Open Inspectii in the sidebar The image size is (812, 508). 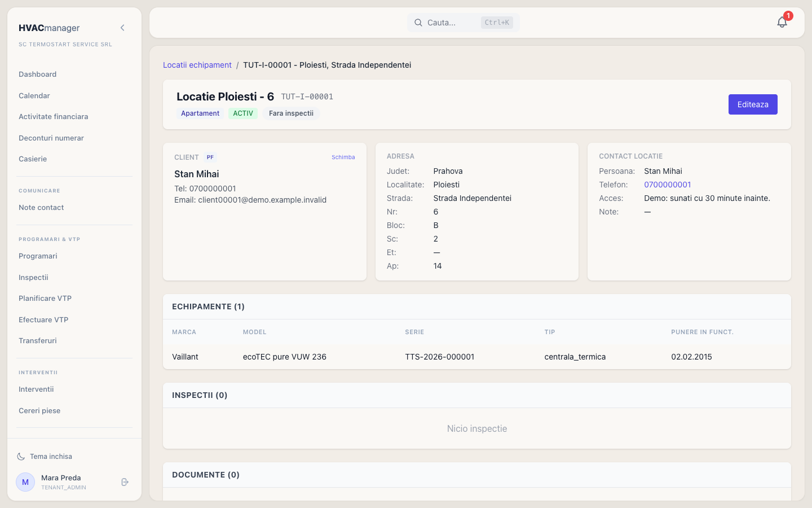point(33,278)
